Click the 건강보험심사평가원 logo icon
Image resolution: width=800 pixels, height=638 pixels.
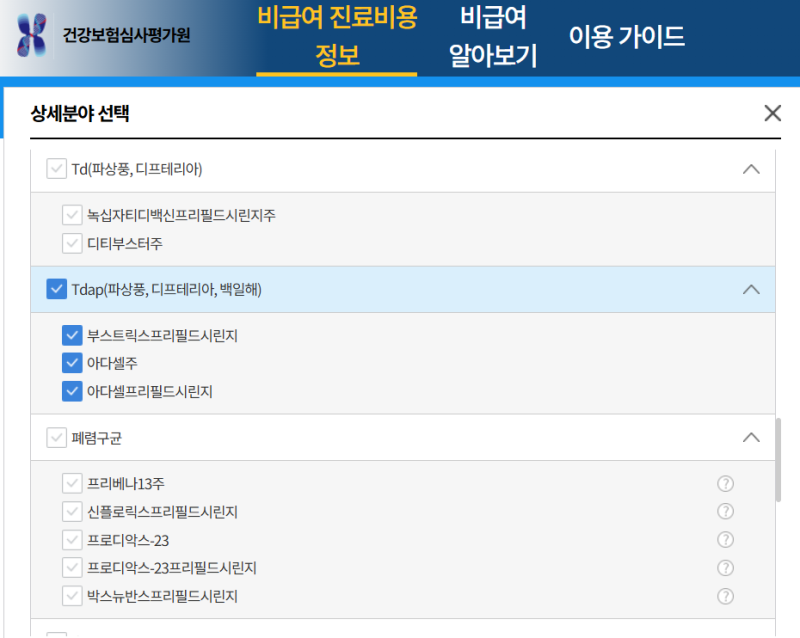coord(32,35)
